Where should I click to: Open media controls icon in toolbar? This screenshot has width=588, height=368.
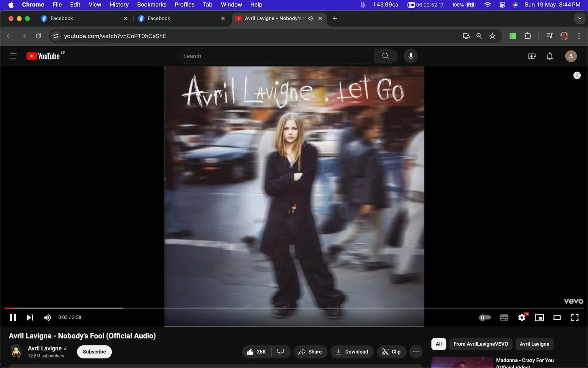click(550, 36)
